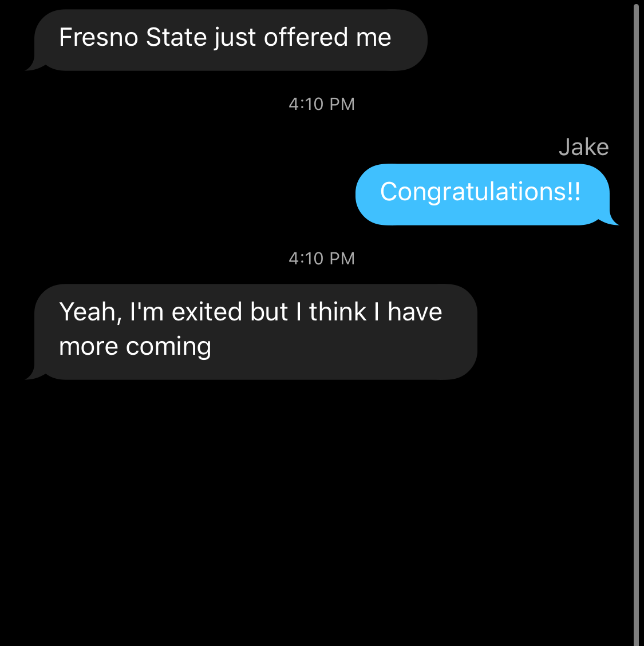Click the tail of the last gray bubble

click(33, 376)
